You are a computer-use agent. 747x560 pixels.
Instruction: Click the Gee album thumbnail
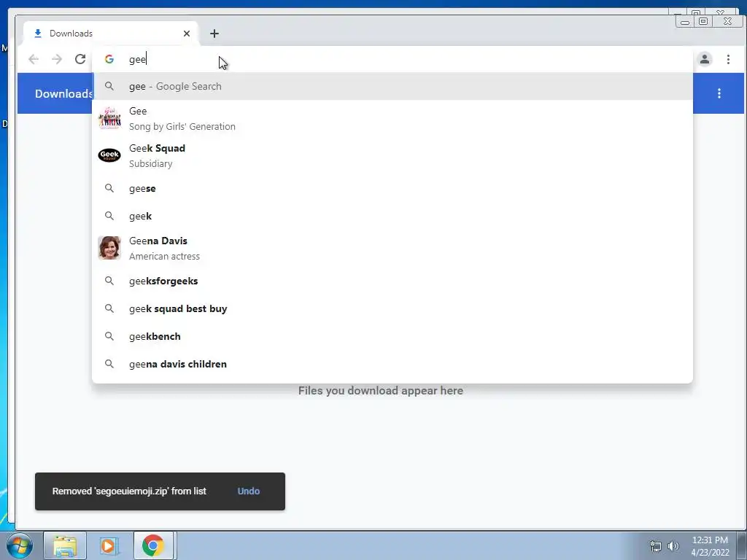(109, 118)
